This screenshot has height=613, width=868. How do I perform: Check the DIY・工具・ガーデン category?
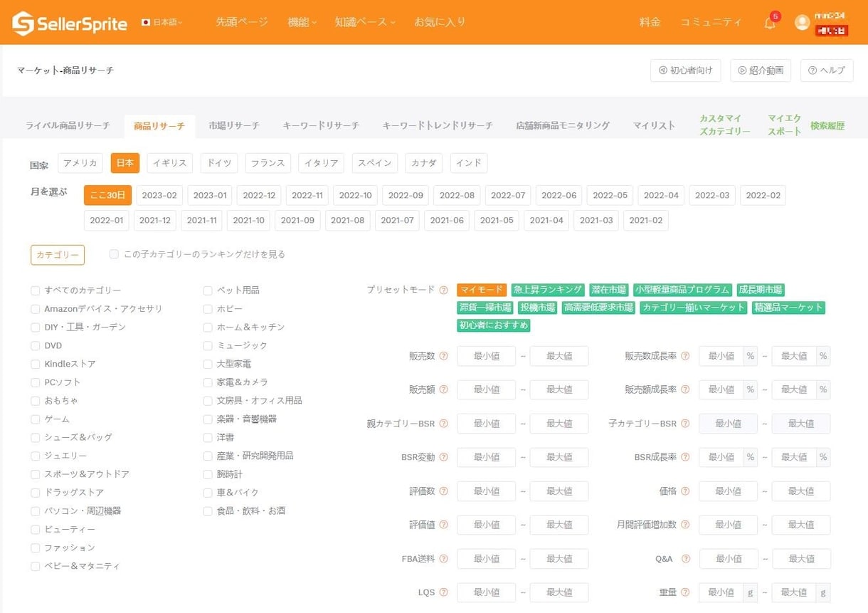35,328
